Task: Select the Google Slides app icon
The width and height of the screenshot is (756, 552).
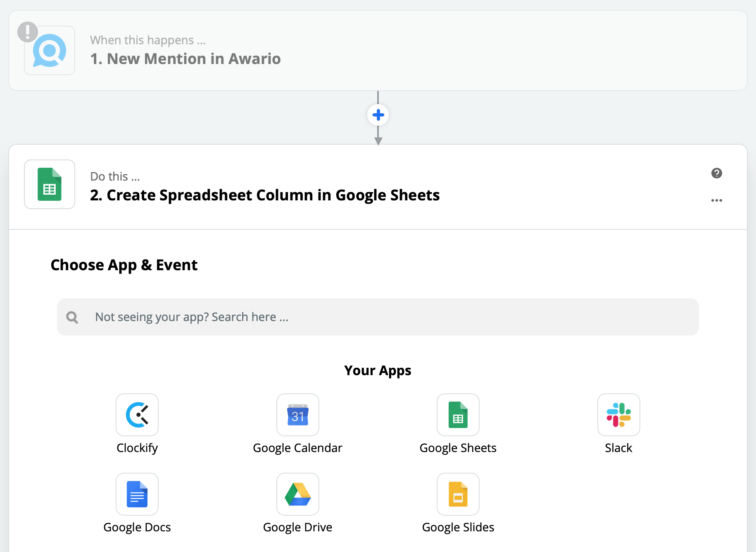Action: [x=458, y=494]
